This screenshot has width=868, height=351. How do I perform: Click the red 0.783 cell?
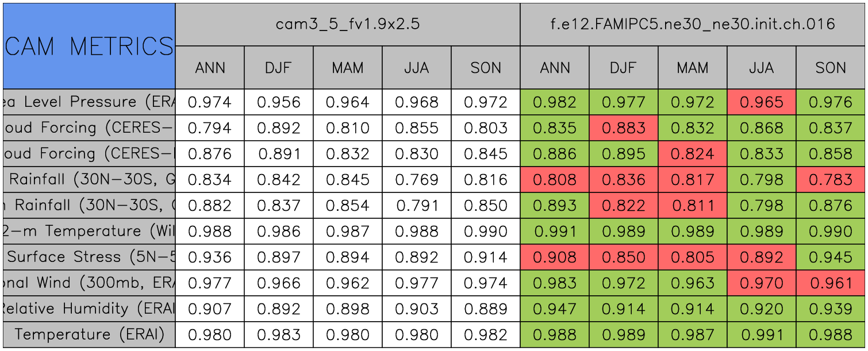click(x=831, y=180)
